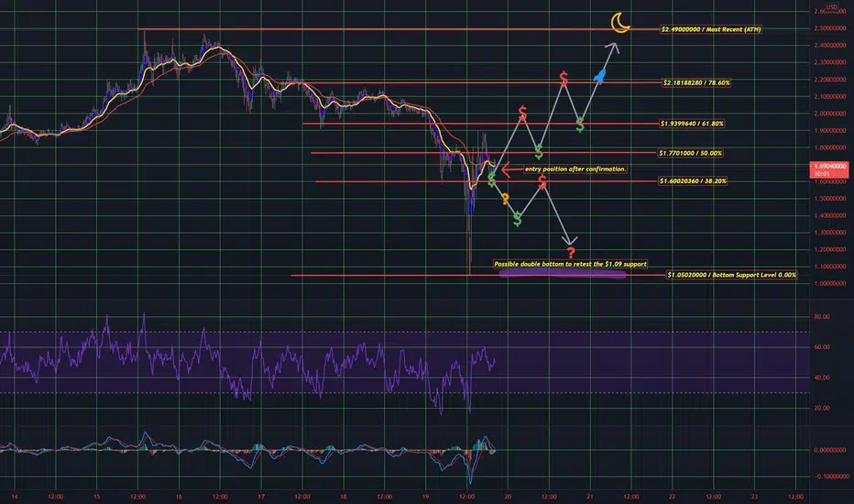Viewport: 854px width, 504px height.
Task: Select the '$1.05020000 / Bottom Support Level 0.00%' label
Action: coord(731,275)
